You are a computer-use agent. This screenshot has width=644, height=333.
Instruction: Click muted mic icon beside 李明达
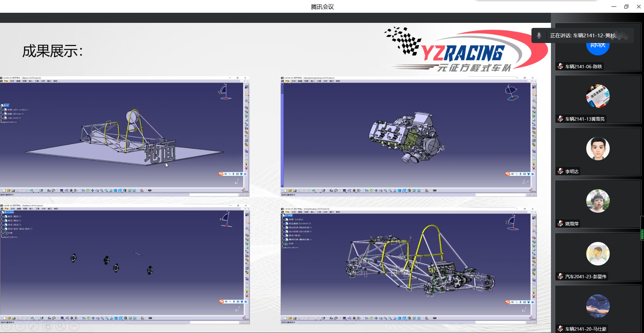click(560, 171)
